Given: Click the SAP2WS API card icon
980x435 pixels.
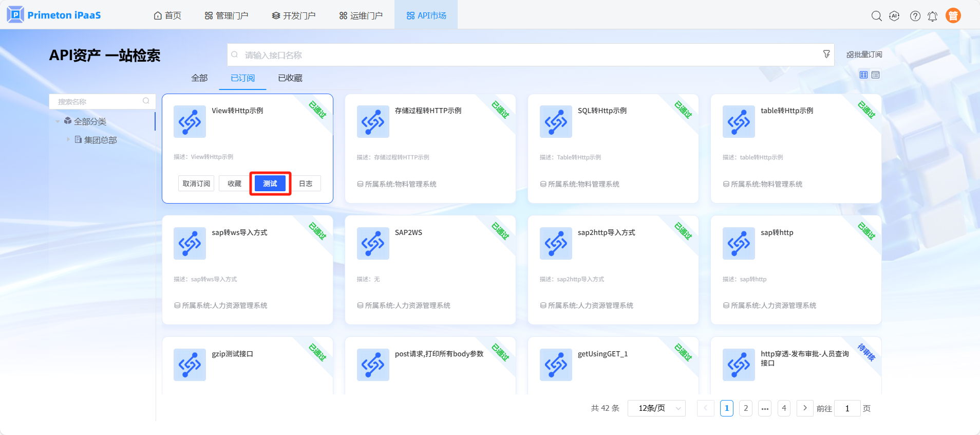Looking at the screenshot, I should 373,243.
